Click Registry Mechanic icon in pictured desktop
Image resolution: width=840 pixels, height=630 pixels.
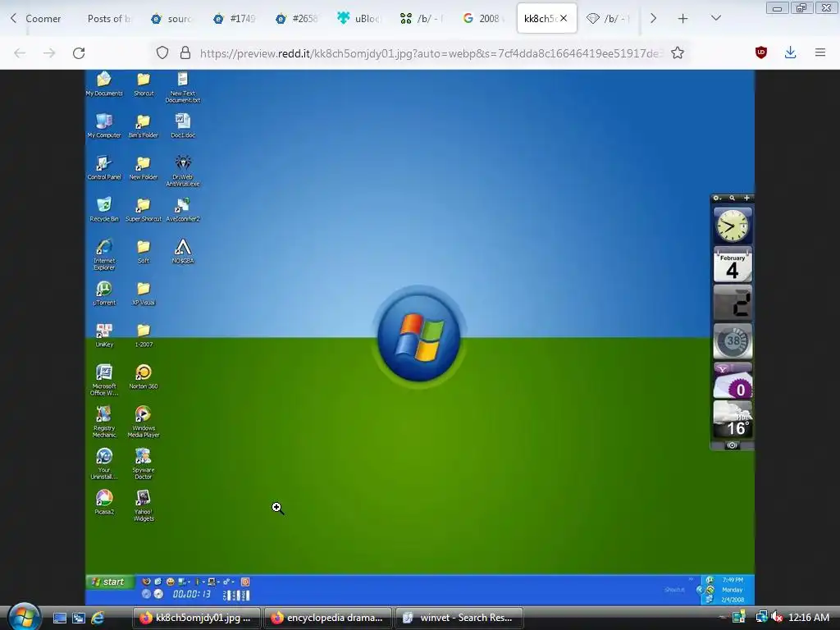104,422
